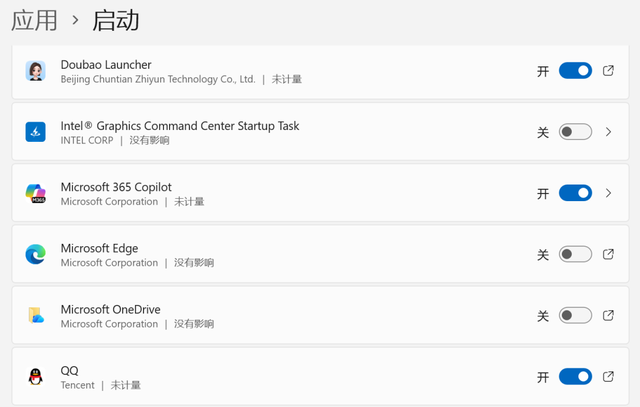Disable Doubao Launcher startup toggle

575,71
